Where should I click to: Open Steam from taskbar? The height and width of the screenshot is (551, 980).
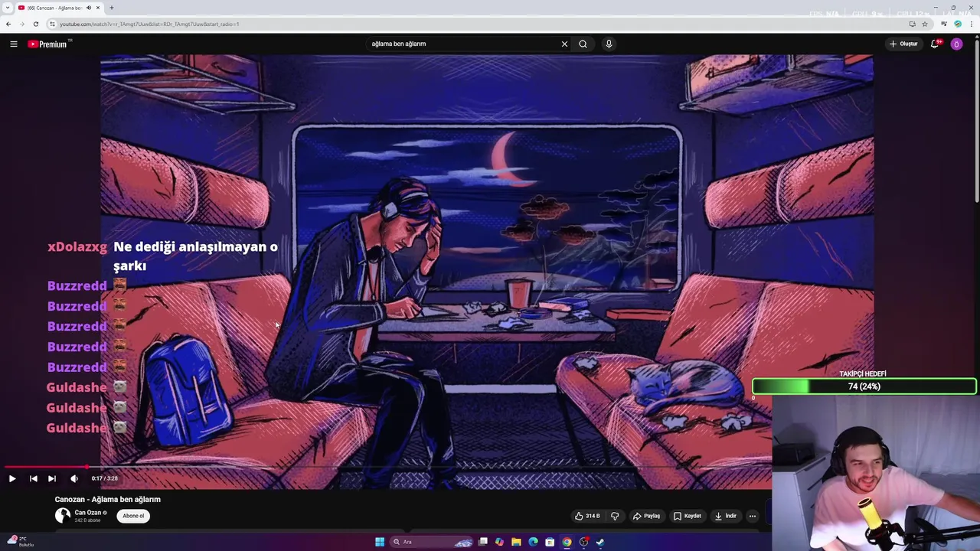tap(600, 542)
